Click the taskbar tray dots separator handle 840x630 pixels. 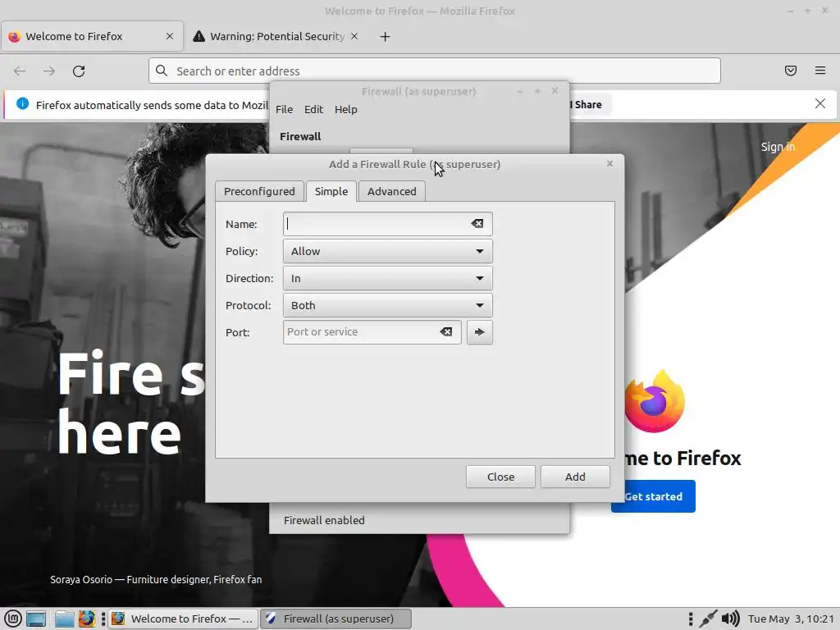point(691,619)
